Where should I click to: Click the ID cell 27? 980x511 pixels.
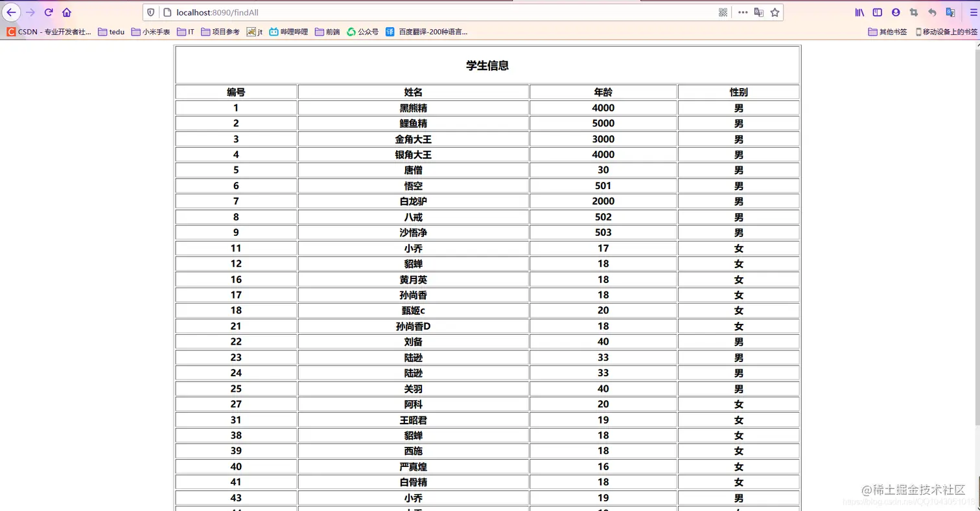click(236, 404)
